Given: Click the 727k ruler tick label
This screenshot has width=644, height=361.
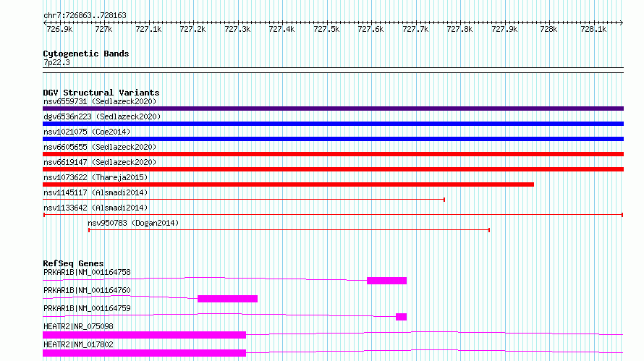Looking at the screenshot, I should 103,29.
